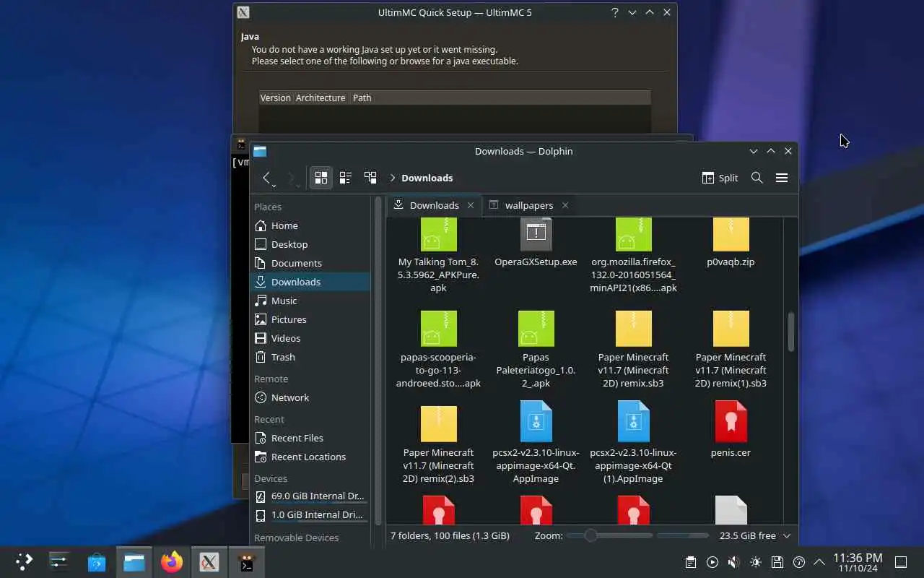Open the KDE application launcher
Viewport: 924px width, 578px height.
point(24,562)
